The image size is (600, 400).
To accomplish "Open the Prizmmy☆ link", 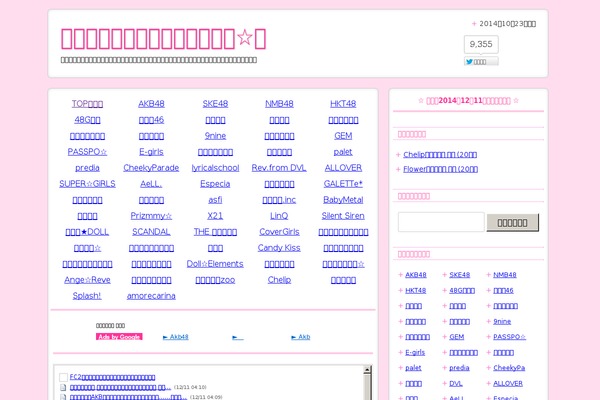I will click(x=151, y=216).
